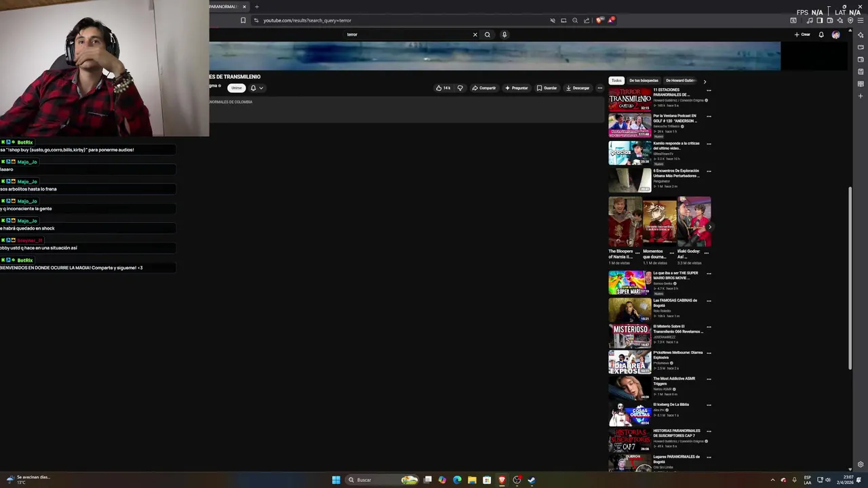
Task: Open Terror Transmilenio Capitulo 2 thumbnail
Action: coord(629,100)
